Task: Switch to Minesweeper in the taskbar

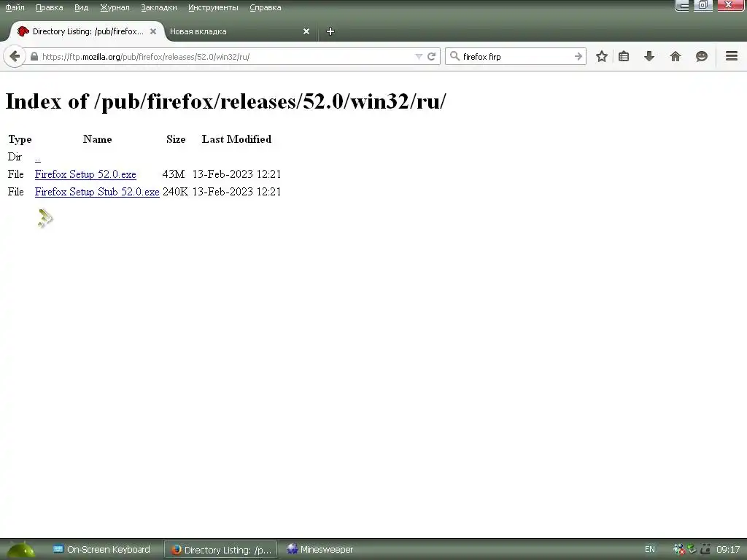Action: click(320, 550)
